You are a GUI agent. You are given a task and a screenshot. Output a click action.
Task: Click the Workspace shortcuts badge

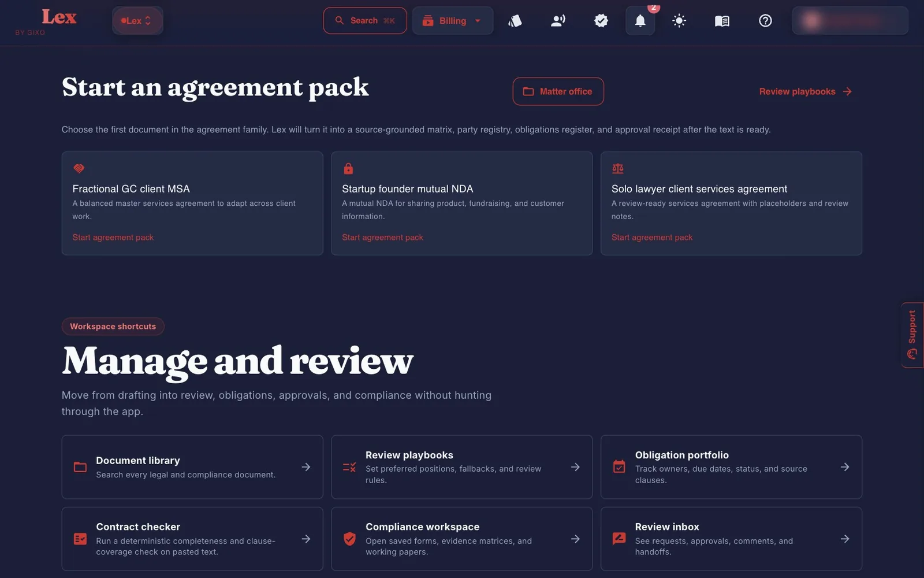[113, 327]
